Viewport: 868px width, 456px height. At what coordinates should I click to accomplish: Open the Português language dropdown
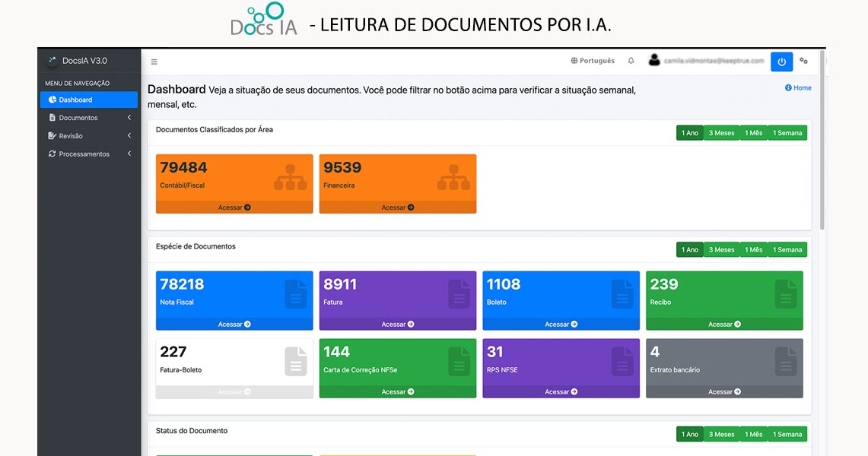593,61
